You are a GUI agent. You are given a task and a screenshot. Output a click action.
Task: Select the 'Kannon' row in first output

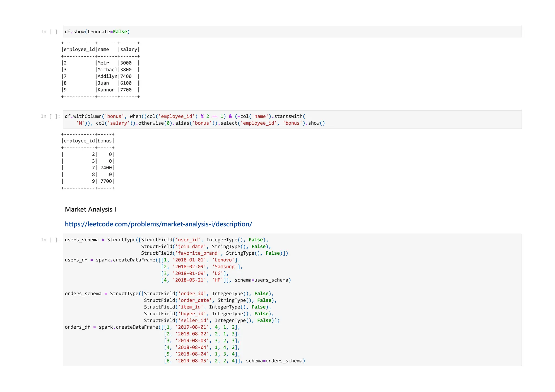click(100, 90)
